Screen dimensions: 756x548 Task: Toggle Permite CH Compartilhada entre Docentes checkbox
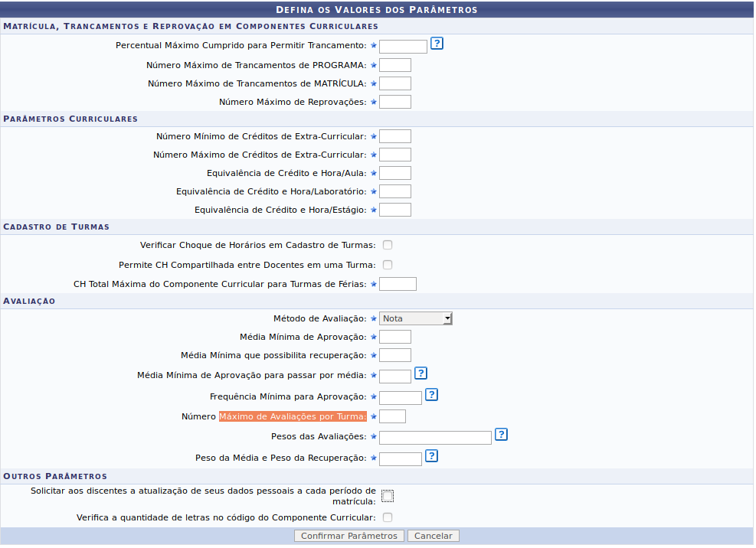click(388, 265)
